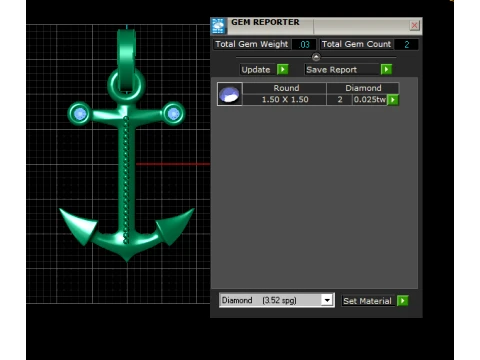Click the gem quantity cell showing 2
The width and height of the screenshot is (480, 360).
(340, 100)
